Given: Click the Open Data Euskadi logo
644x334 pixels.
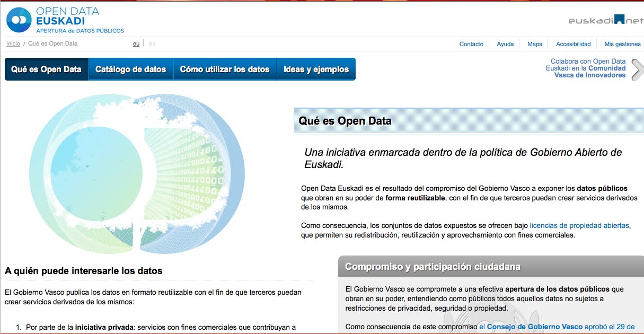Looking at the screenshot, I should tap(65, 20).
